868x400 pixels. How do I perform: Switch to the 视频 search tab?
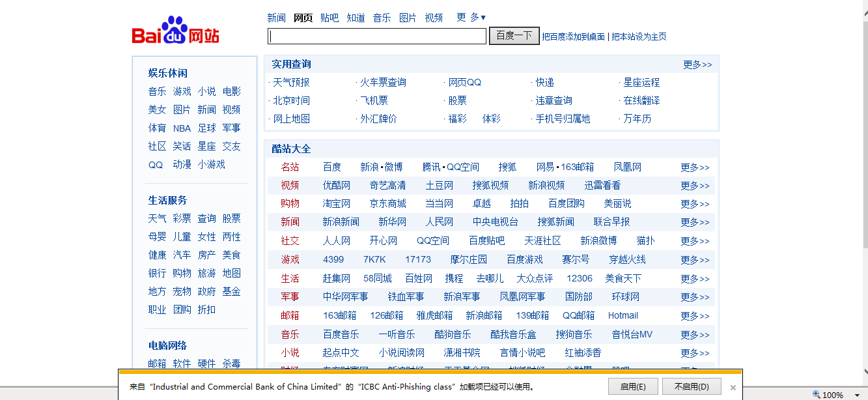tap(434, 18)
